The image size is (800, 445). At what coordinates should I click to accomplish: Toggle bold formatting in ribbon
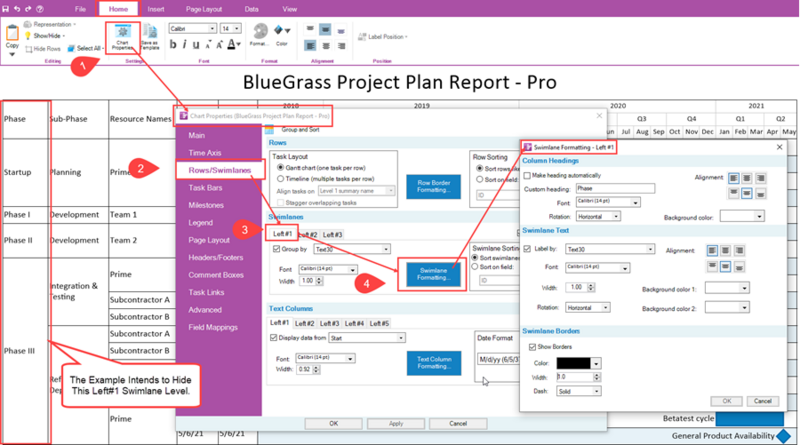click(x=173, y=45)
